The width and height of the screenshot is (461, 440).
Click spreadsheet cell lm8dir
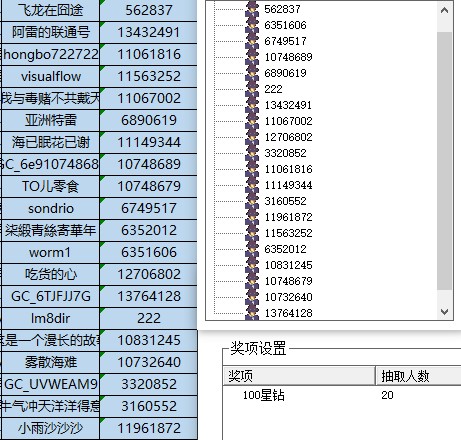pos(50,318)
